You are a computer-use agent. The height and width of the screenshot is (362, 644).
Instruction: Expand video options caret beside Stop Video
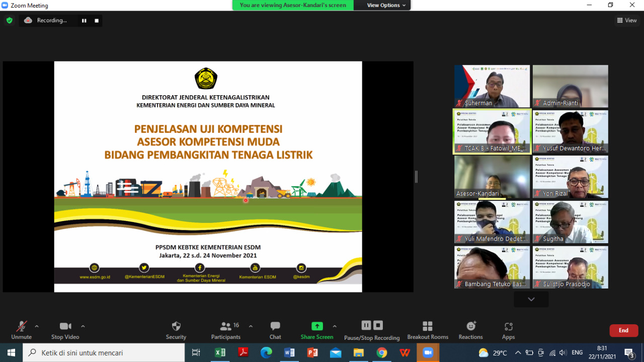pyautogui.click(x=83, y=326)
